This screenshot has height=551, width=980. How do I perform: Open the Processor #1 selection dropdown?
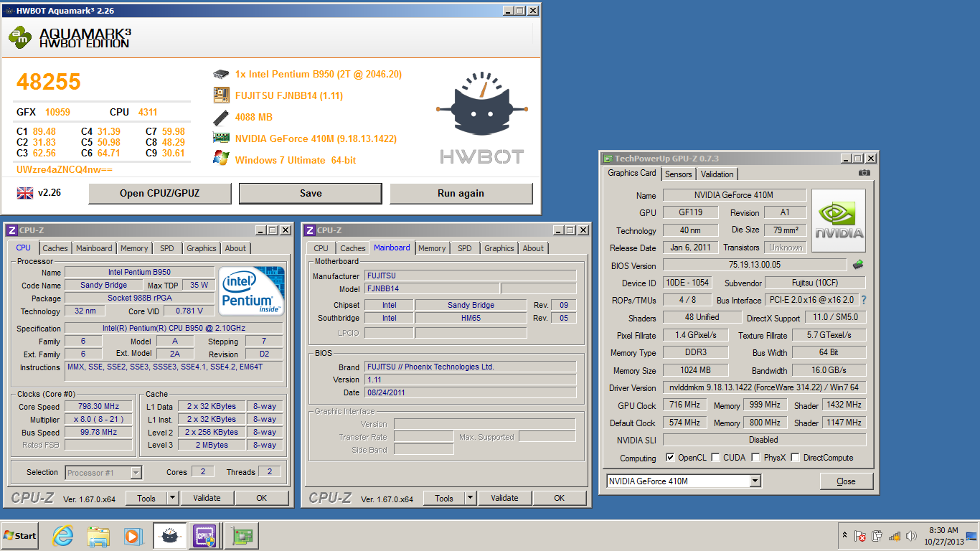[x=136, y=473]
